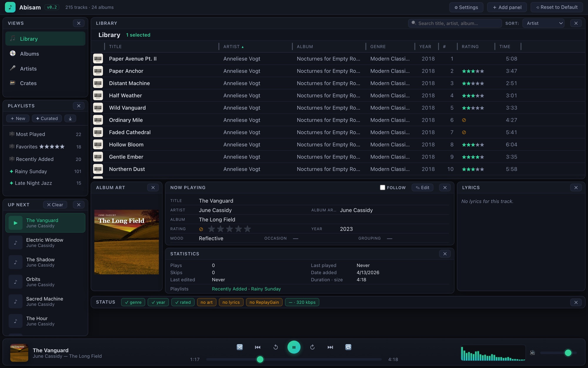Create a Curated playlist
Viewport: 588px width, 368px height.
(x=47, y=118)
